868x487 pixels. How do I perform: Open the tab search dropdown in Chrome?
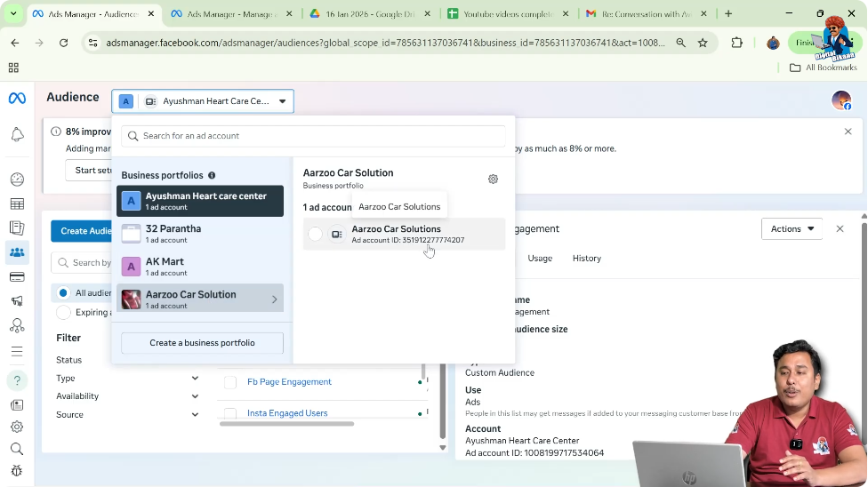click(x=13, y=14)
